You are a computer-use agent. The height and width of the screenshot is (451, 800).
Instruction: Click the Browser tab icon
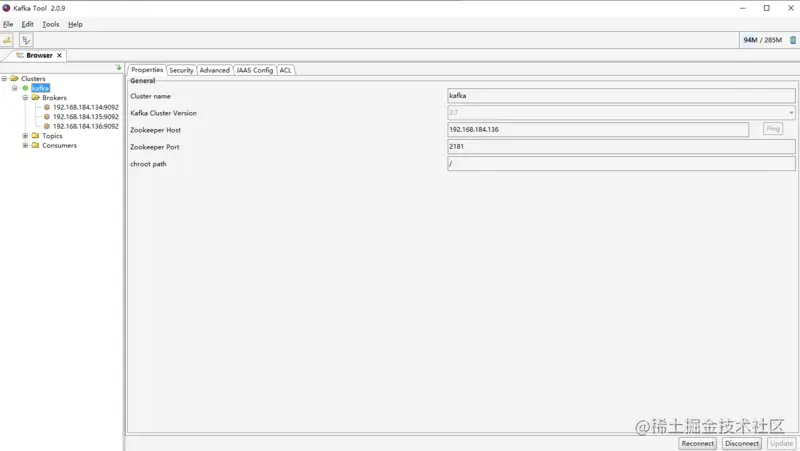pos(20,55)
